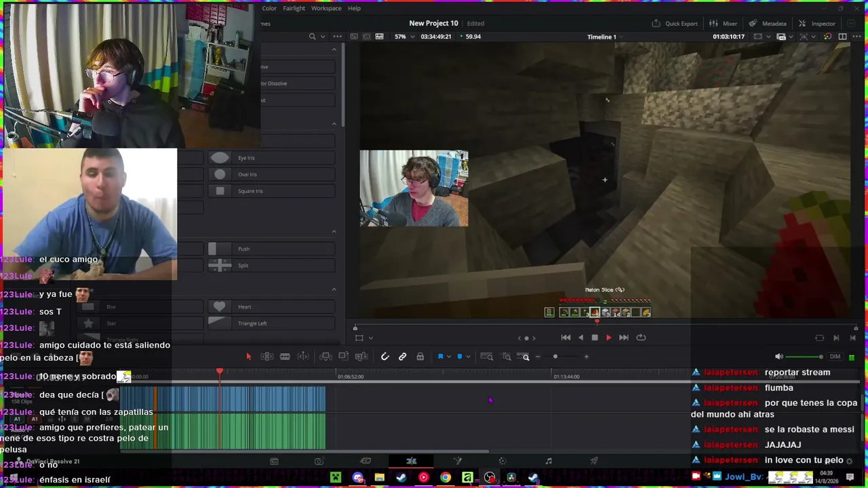Adjust the timeline zoom slider handle
This screenshot has height=488, width=868.
(555, 357)
